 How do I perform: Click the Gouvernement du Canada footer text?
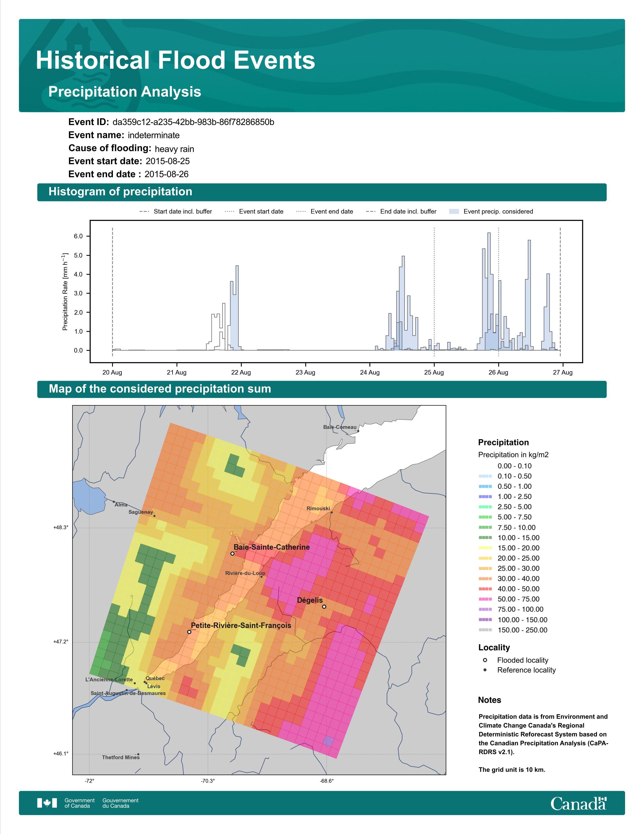(x=120, y=803)
